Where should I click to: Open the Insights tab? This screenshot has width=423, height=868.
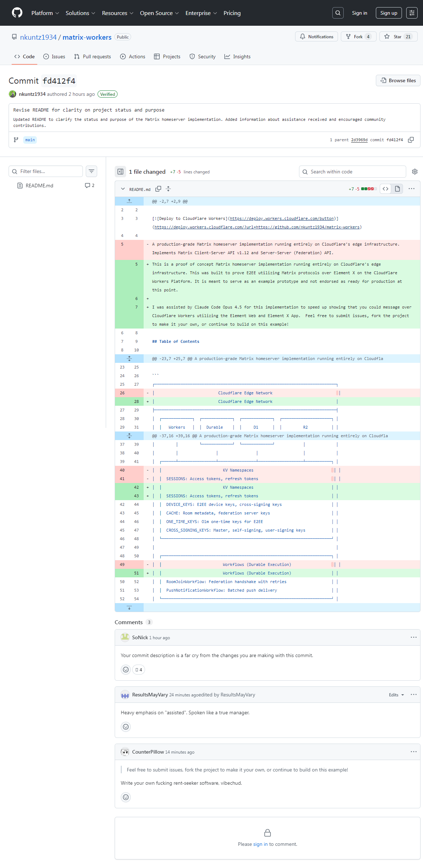coord(238,56)
